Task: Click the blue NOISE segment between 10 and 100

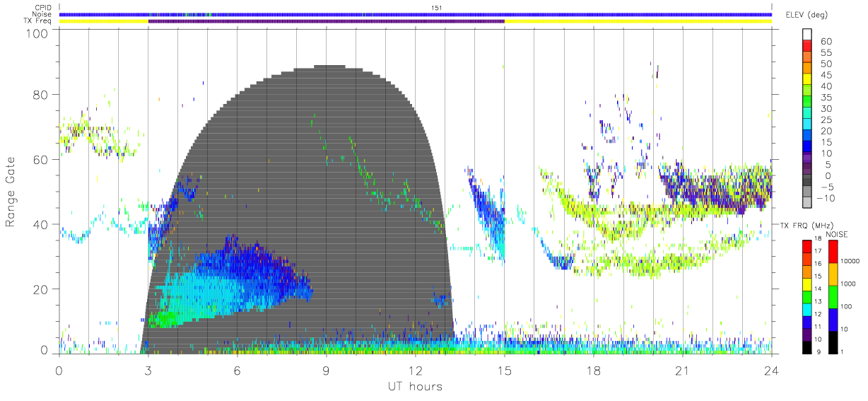Action: (833, 320)
